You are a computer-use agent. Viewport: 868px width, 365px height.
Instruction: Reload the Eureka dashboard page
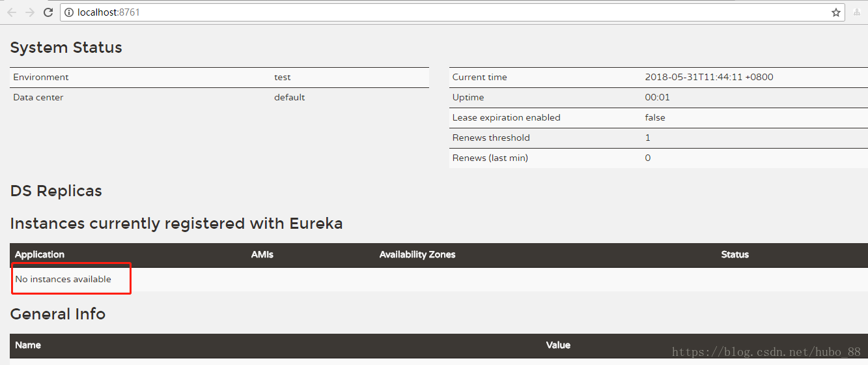48,12
